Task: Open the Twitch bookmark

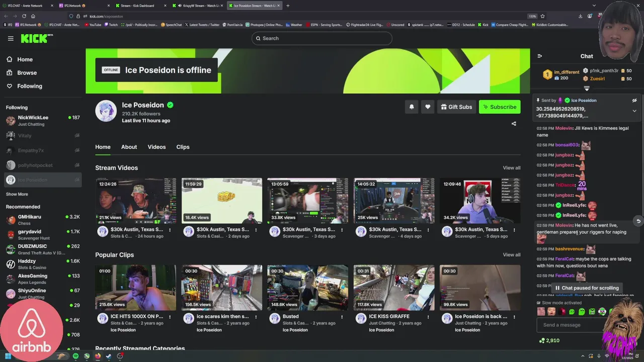Action: coord(111,25)
